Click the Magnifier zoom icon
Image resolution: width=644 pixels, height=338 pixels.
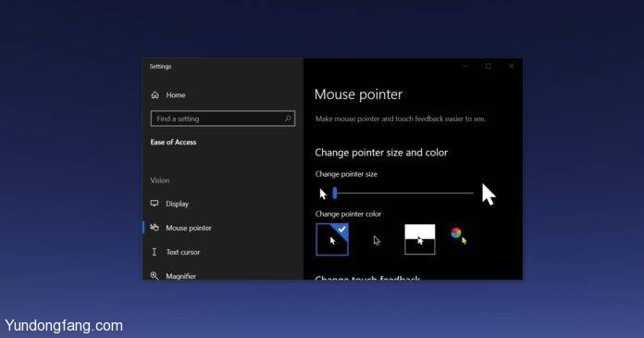click(x=155, y=276)
